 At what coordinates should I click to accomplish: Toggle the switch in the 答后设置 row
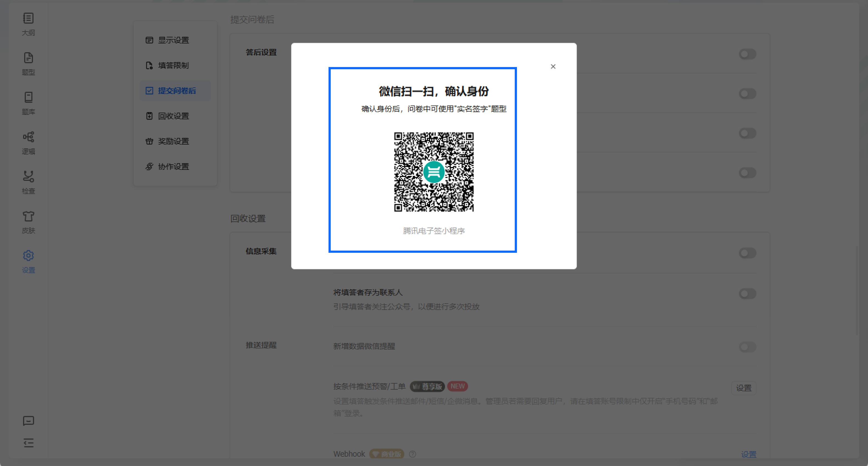point(747,54)
